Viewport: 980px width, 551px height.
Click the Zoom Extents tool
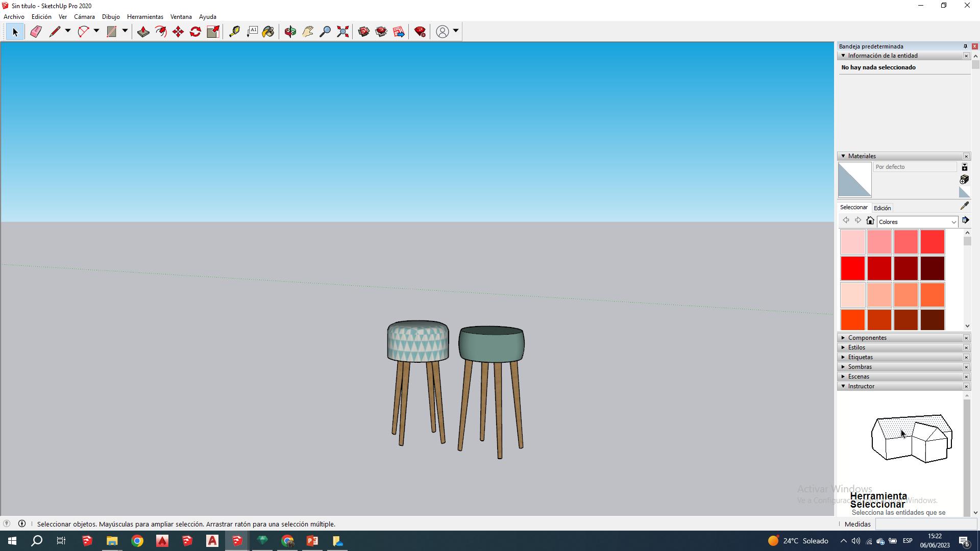343,32
